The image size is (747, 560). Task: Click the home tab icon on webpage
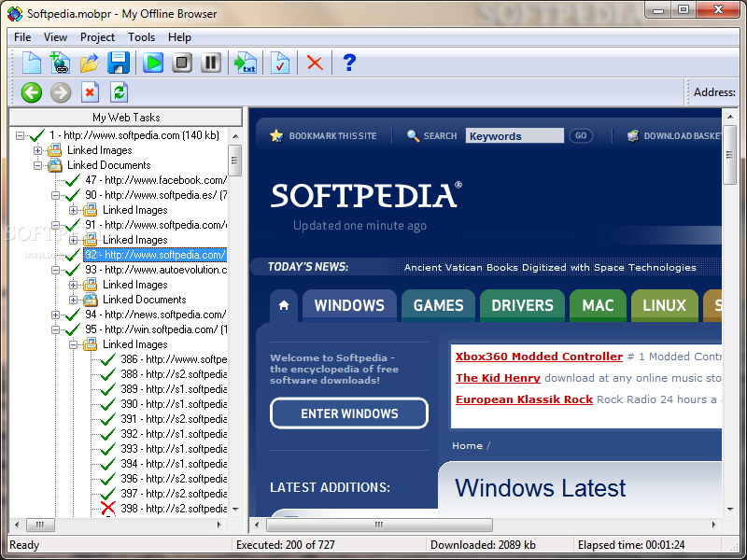point(284,305)
